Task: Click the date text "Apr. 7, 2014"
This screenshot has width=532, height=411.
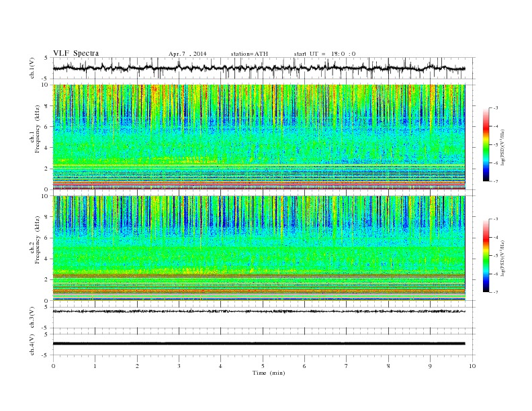Action: click(187, 54)
